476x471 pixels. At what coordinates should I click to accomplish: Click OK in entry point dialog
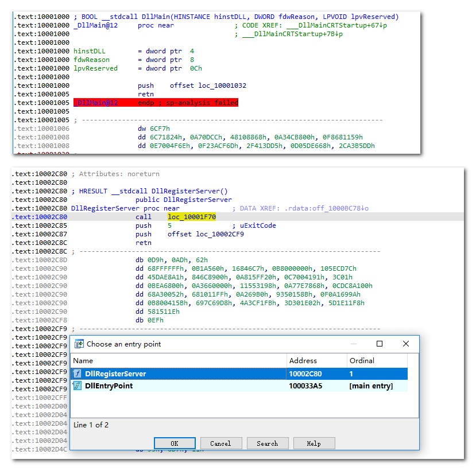pyautogui.click(x=175, y=443)
